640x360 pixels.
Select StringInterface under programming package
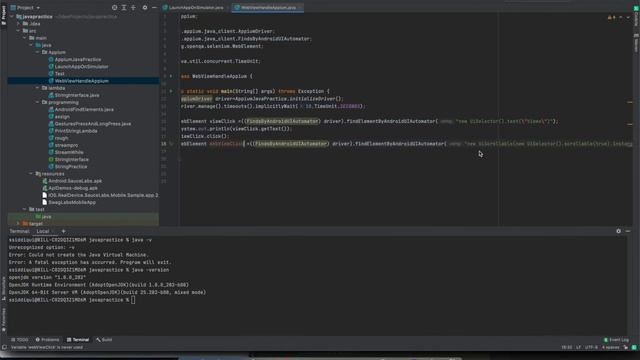(71, 160)
